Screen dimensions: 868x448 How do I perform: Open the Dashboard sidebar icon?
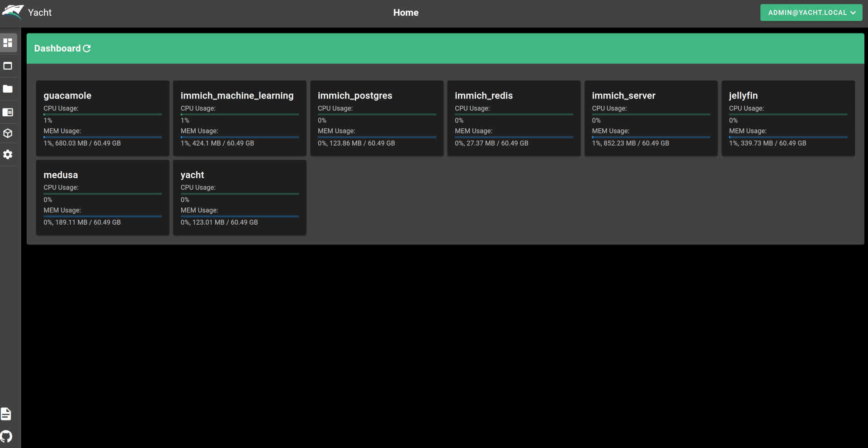pyautogui.click(x=8, y=43)
